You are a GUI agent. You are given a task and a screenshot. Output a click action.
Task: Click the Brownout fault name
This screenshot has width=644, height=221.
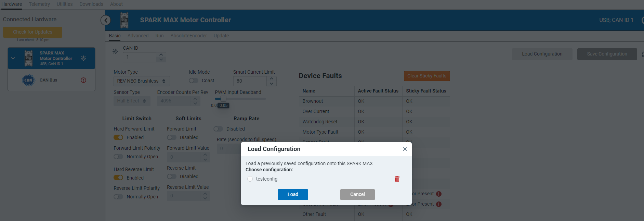pos(313,101)
